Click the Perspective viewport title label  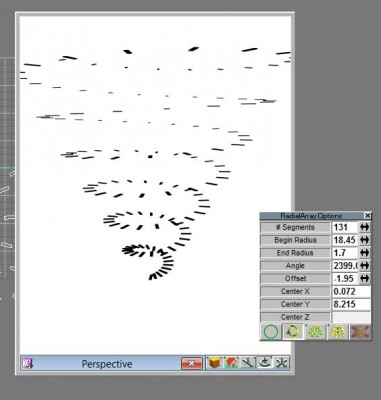pyautogui.click(x=107, y=364)
